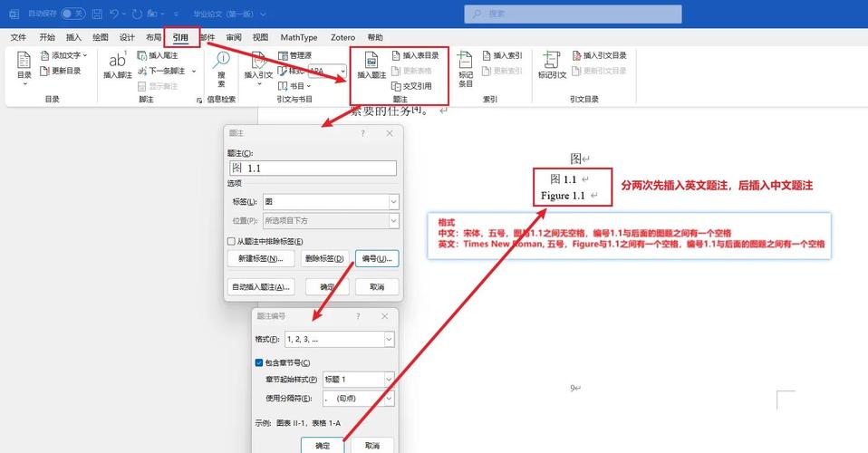Click the Save disk icon in title bar
This screenshot has width=868, height=453.
[x=97, y=14]
